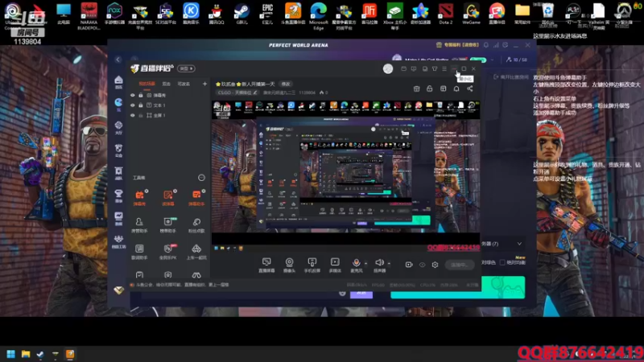This screenshot has height=362, width=644.
Task: Expand the server list dropdown in Perfect World Arena
Action: click(x=519, y=244)
